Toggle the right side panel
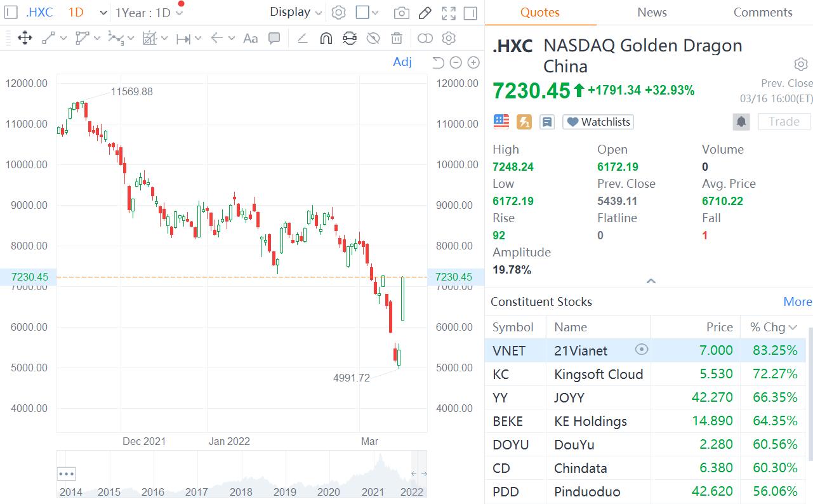This screenshot has width=813, height=504. tap(470, 13)
